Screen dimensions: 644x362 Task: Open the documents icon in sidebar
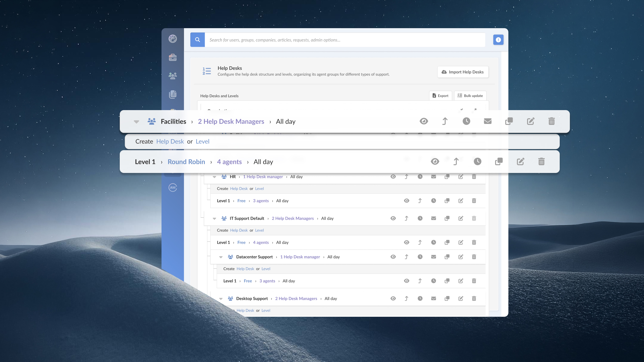[173, 94]
